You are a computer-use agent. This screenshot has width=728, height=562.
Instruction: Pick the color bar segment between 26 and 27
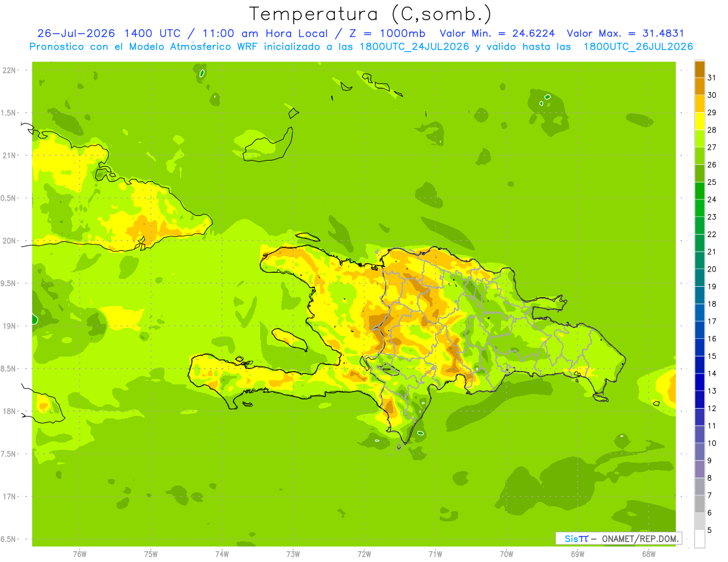click(699, 156)
